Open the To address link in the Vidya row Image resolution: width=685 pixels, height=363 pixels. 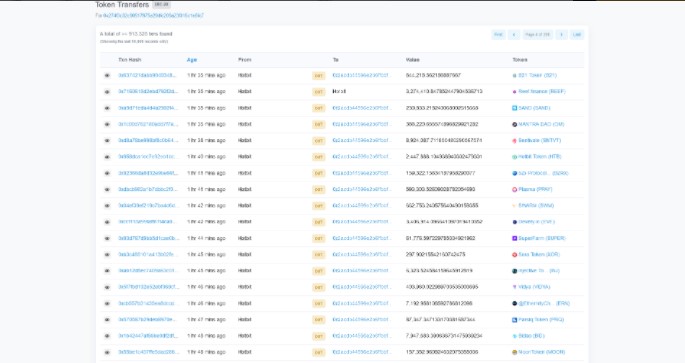[x=361, y=287]
